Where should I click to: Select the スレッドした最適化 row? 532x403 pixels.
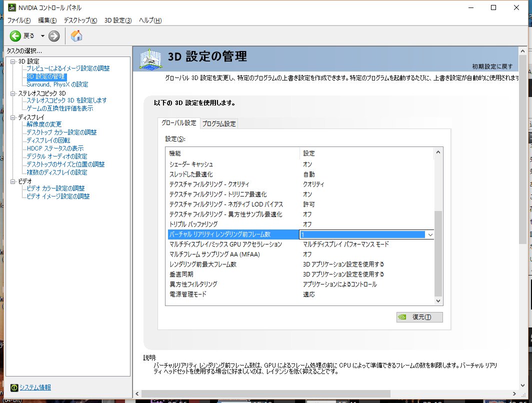(x=300, y=174)
